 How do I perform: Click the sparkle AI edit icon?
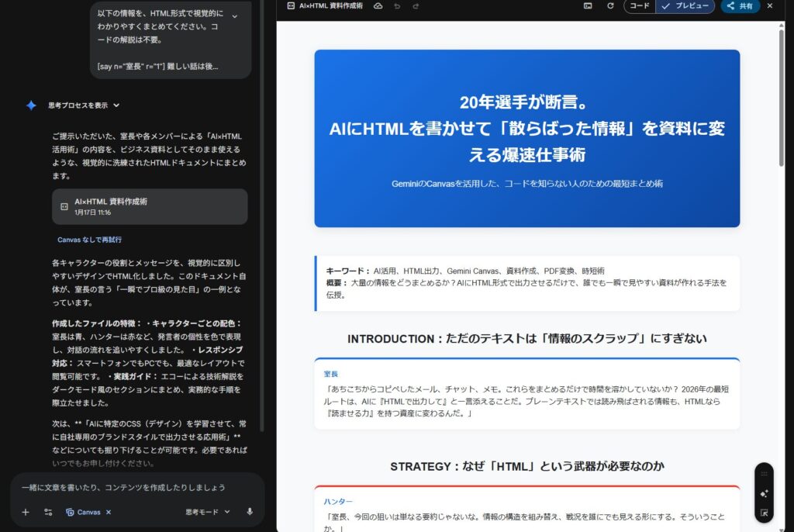click(x=765, y=493)
